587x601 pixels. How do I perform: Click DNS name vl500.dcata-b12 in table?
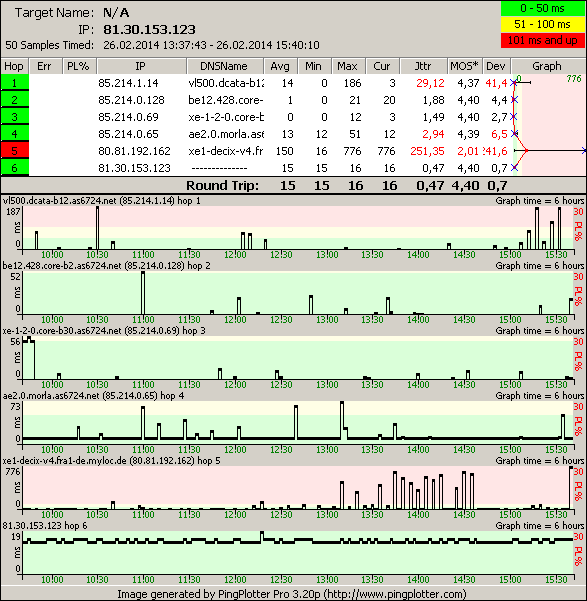click(226, 83)
